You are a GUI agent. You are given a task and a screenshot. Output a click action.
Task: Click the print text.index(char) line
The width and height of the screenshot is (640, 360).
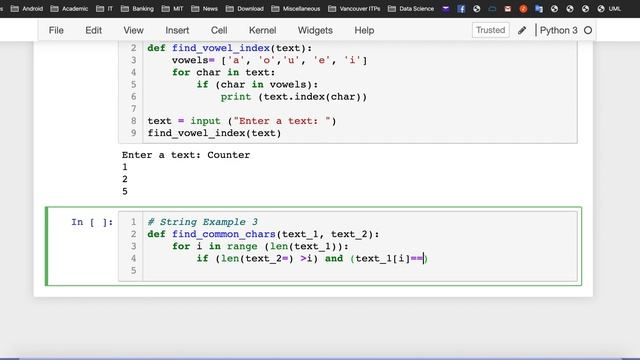pos(294,97)
